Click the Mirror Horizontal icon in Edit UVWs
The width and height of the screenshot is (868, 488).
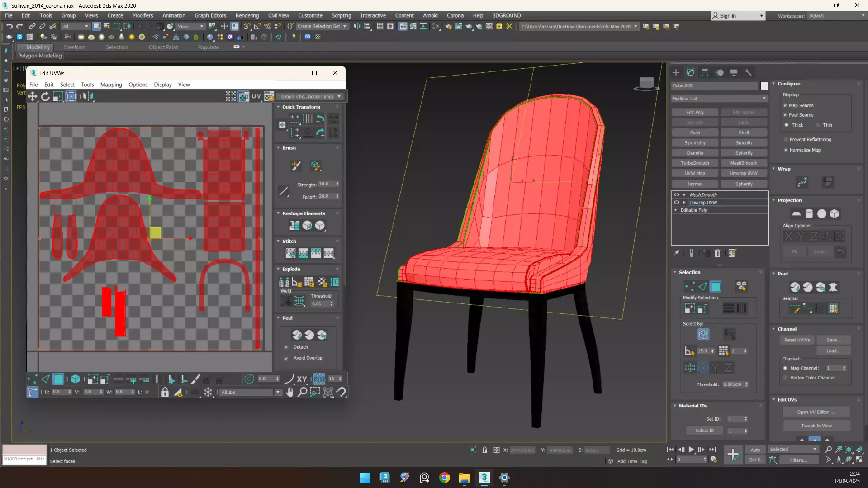tap(88, 96)
